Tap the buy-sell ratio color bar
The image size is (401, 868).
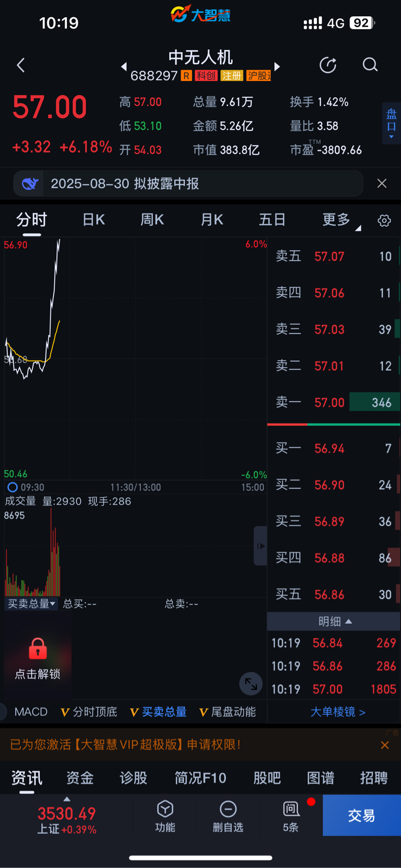tap(334, 425)
